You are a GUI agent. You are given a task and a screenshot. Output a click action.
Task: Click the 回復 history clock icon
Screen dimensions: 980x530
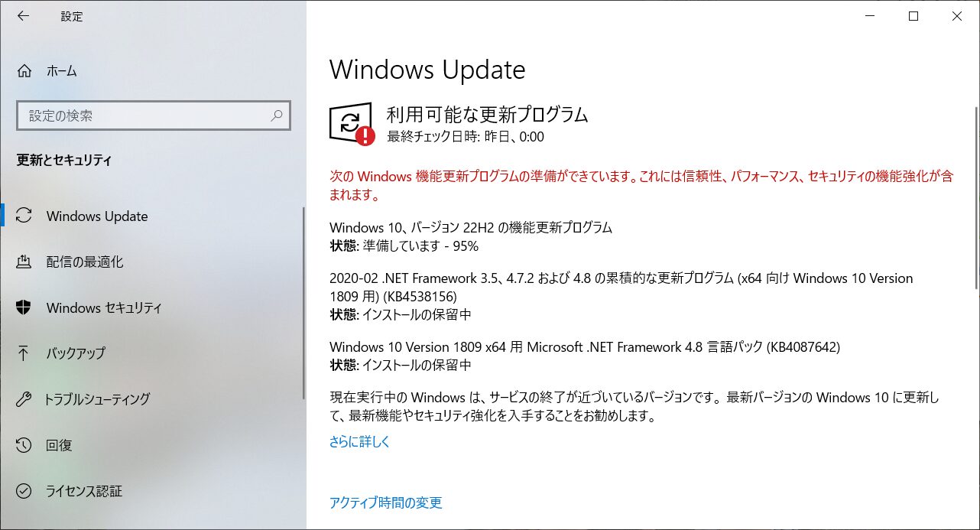(x=24, y=445)
